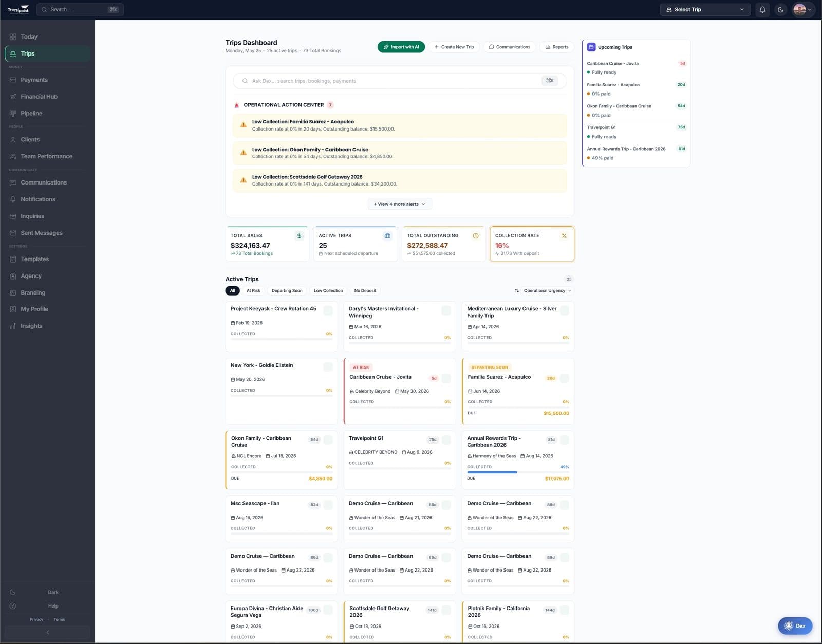Click the Templates document icon
This screenshot has width=822, height=644.
(13, 259)
